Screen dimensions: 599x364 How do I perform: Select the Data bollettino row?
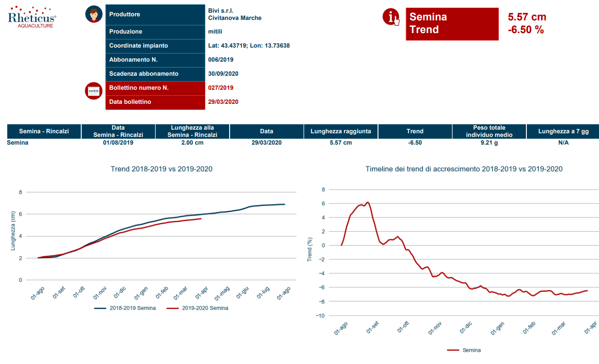pos(155,102)
